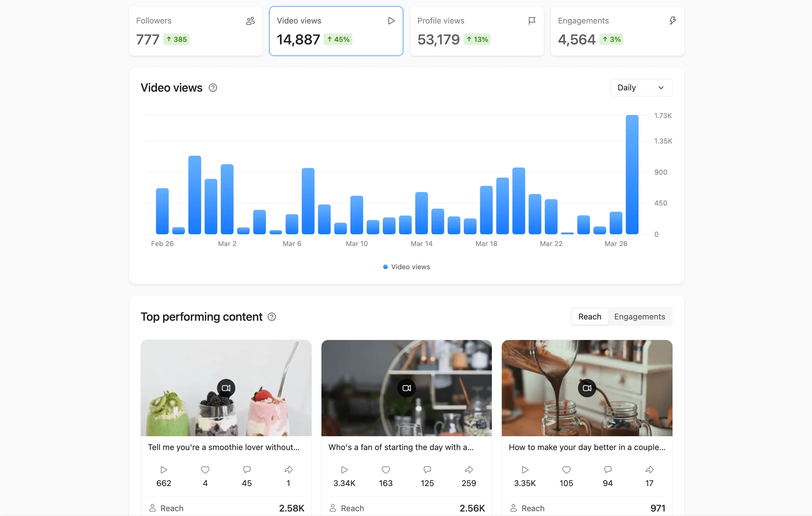Click share icon above 259

469,470
